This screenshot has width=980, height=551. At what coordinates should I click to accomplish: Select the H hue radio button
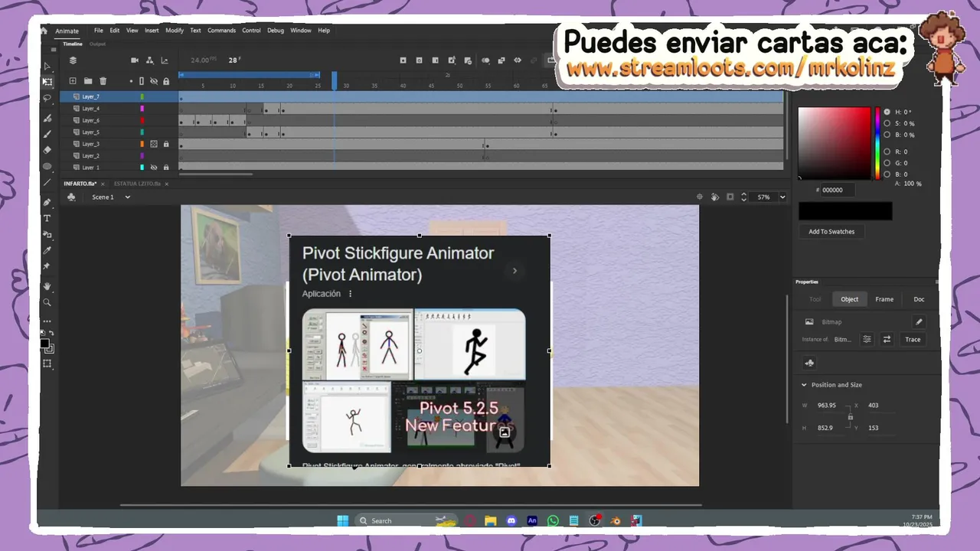(887, 112)
